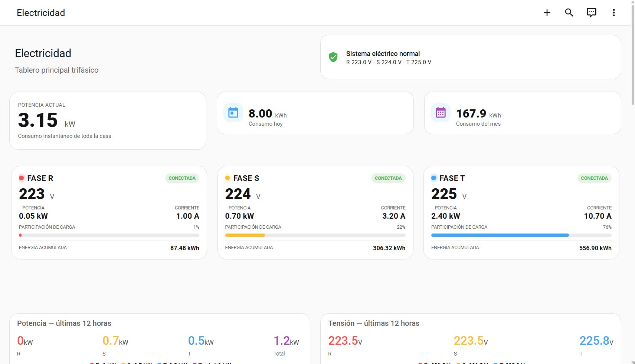This screenshot has height=364, width=635.
Task: Click the yellow 0.7 kW S value
Action: [x=115, y=341]
